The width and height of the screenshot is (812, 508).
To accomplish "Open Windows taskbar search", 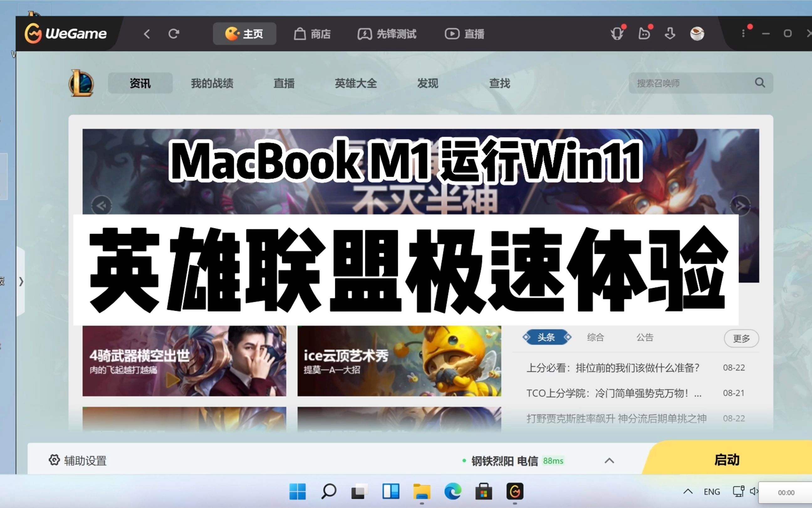I will (x=329, y=492).
